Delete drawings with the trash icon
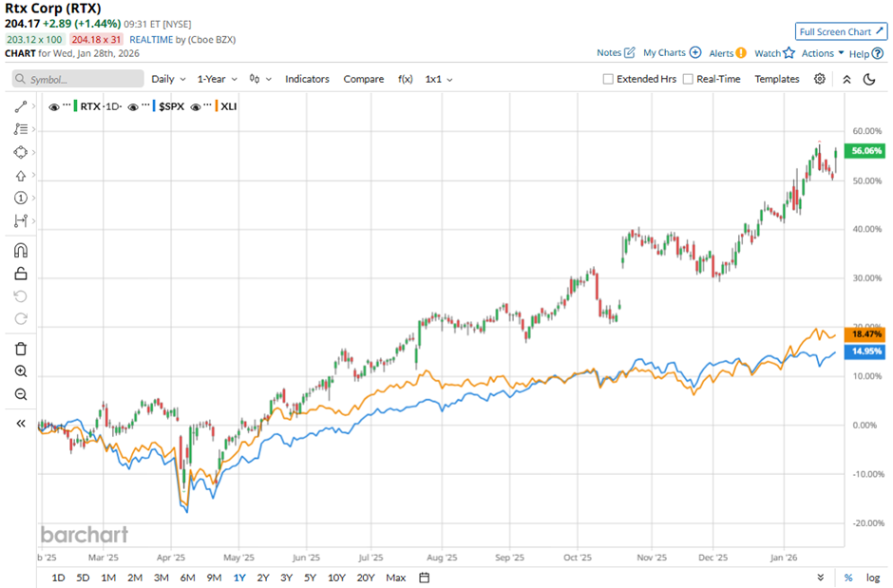This screenshot has height=588, width=893. (x=20, y=349)
